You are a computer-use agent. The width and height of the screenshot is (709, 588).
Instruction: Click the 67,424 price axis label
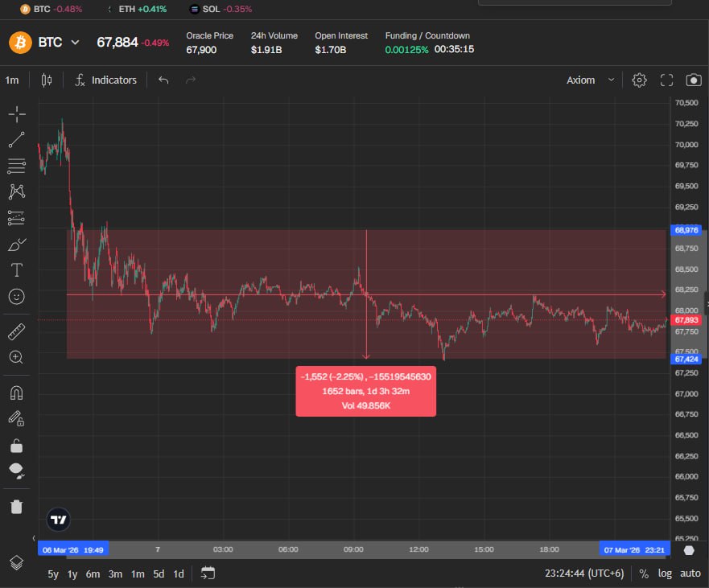click(686, 360)
